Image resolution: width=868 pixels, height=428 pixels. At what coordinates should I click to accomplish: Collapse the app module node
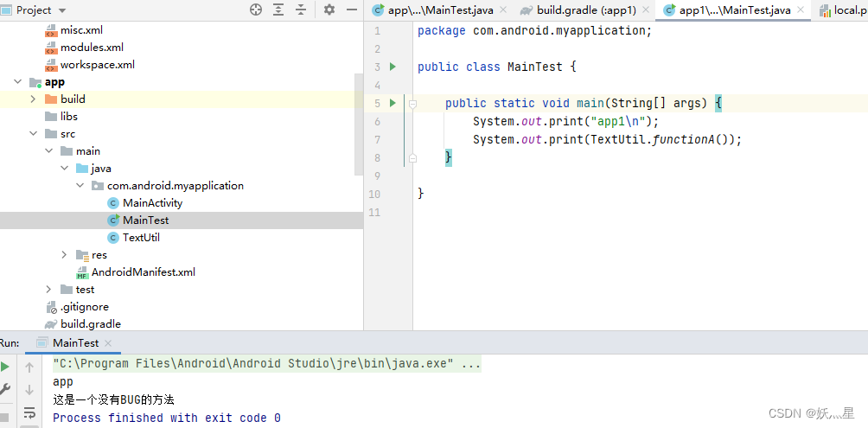(x=17, y=82)
